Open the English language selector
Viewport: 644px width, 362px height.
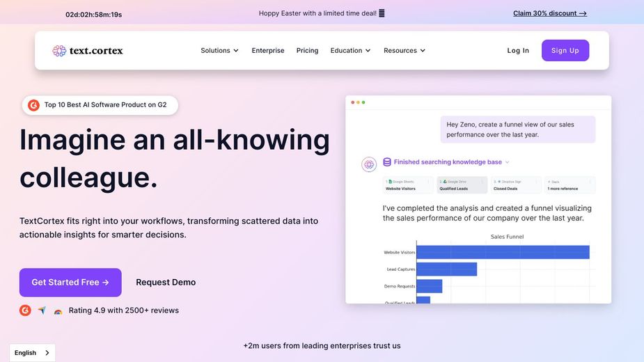click(32, 353)
